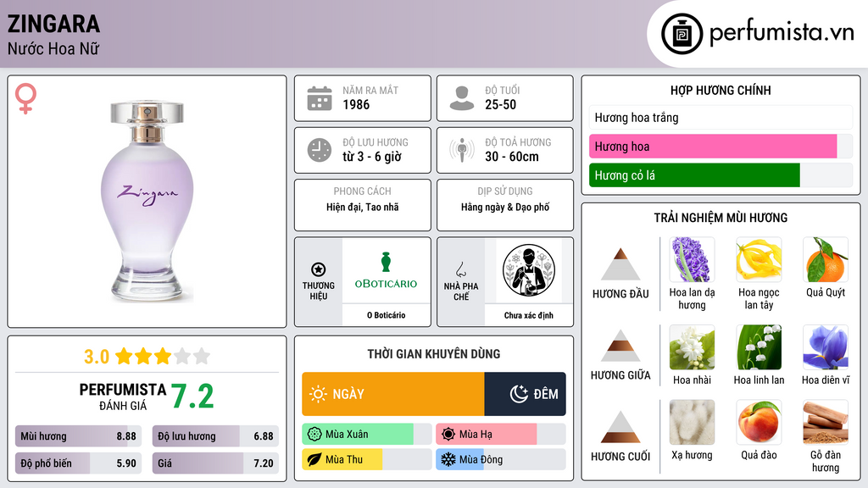Click the sun icon for Mùa Hạ
Viewport: 868px width, 488px height.
[448, 435]
